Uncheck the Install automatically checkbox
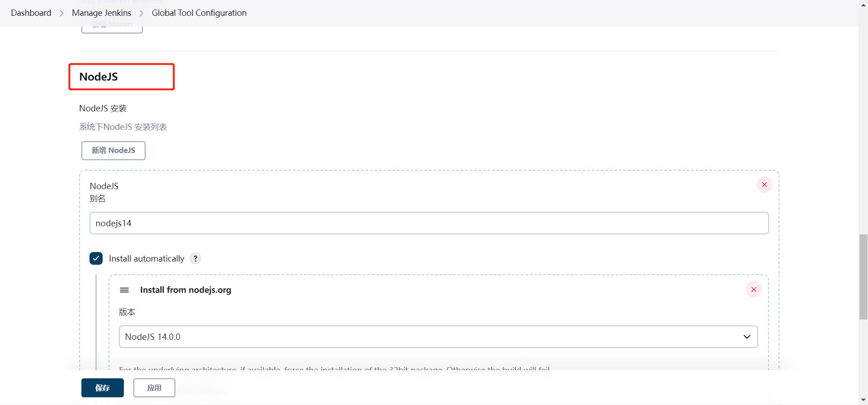 [96, 258]
